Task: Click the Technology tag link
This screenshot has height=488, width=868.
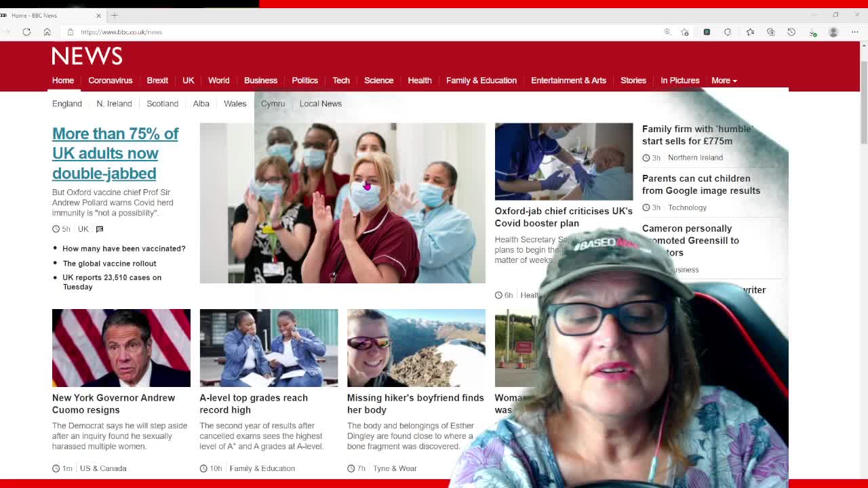Action: 687,207
